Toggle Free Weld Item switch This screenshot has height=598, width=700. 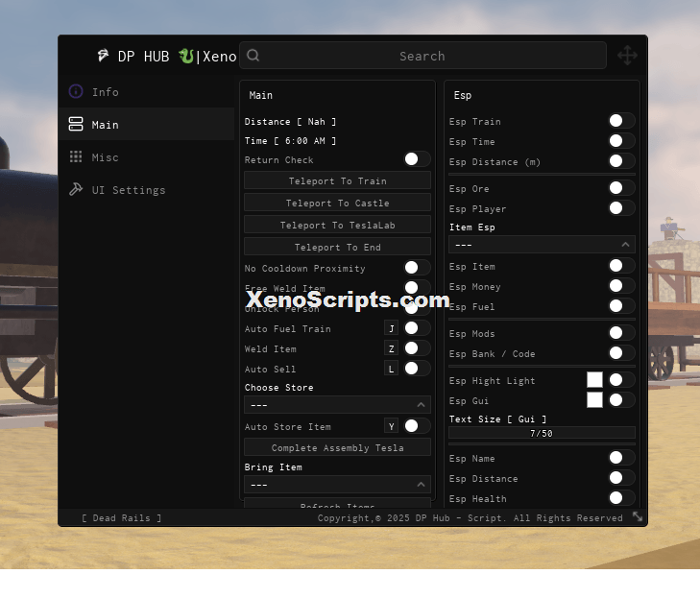tap(418, 287)
